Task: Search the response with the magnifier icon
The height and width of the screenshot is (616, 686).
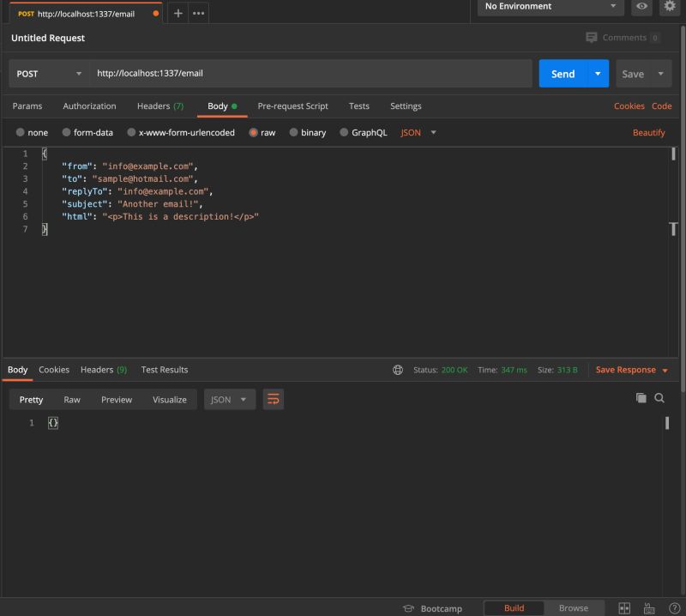Action: [x=659, y=398]
